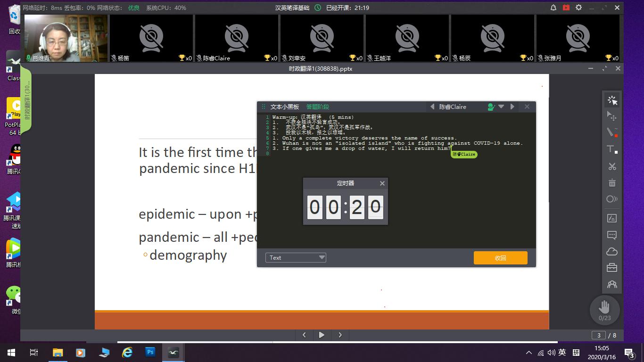
Task: Pick the text tool in sidebar
Action: tap(612, 149)
